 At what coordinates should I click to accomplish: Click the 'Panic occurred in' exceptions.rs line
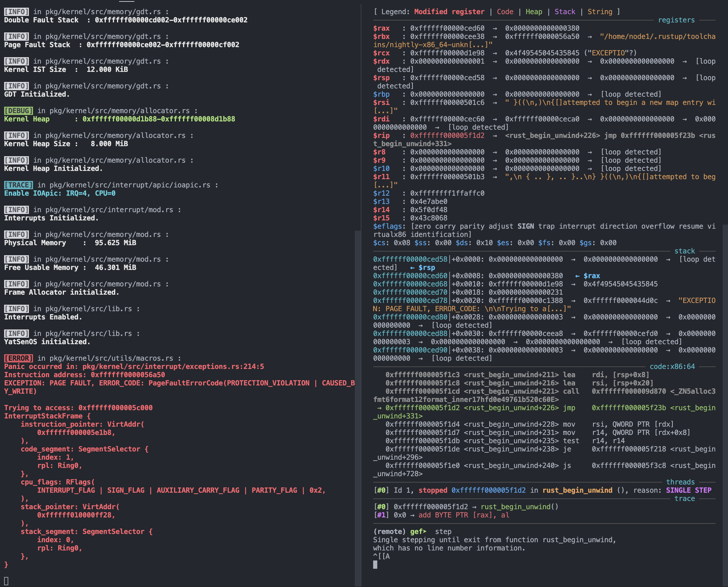(134, 367)
